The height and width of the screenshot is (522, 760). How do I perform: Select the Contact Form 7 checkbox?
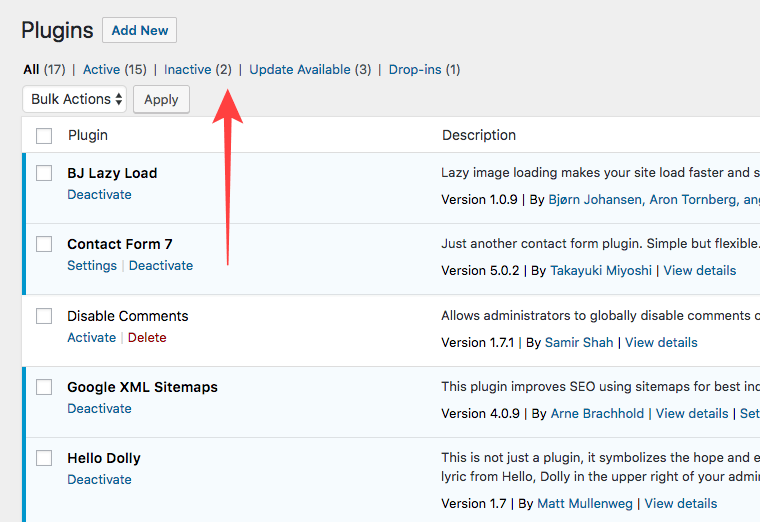click(44, 244)
